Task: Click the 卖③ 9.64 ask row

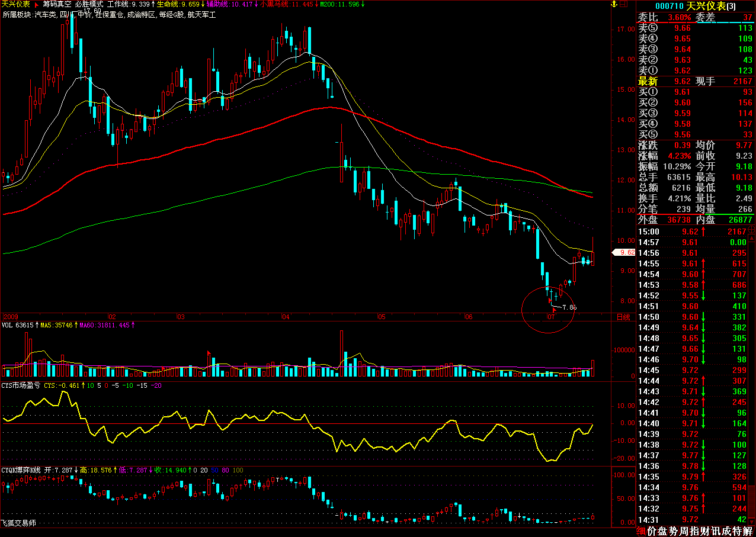Action: (x=696, y=50)
